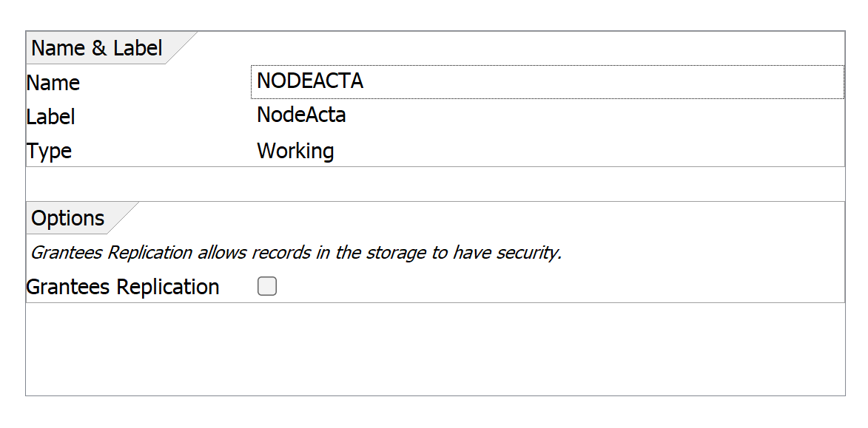This screenshot has width=868, height=428.
Task: Click blank space right of Name & Label header
Action: (x=518, y=49)
